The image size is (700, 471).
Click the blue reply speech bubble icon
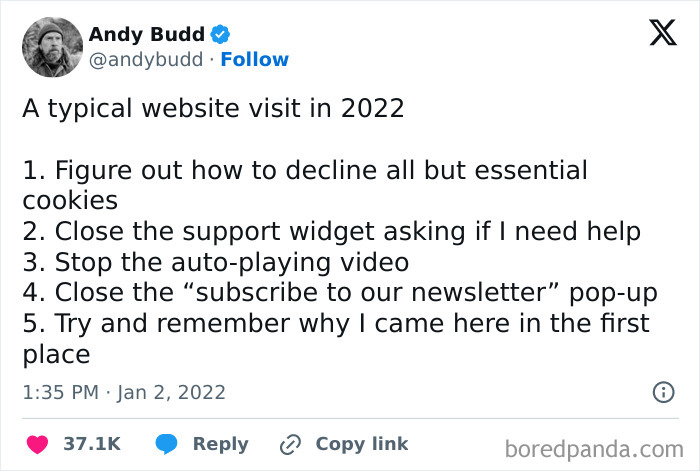166,444
